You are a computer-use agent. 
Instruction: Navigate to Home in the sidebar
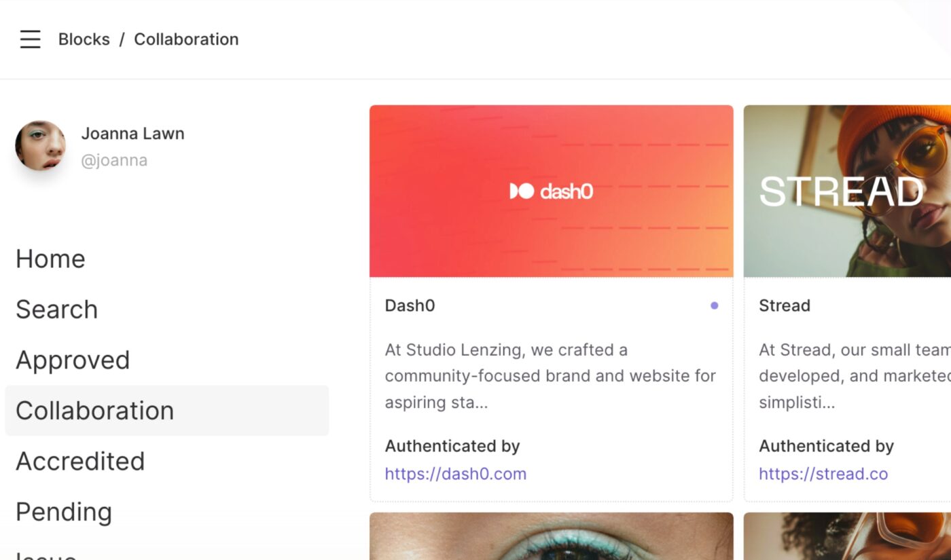[x=50, y=259]
